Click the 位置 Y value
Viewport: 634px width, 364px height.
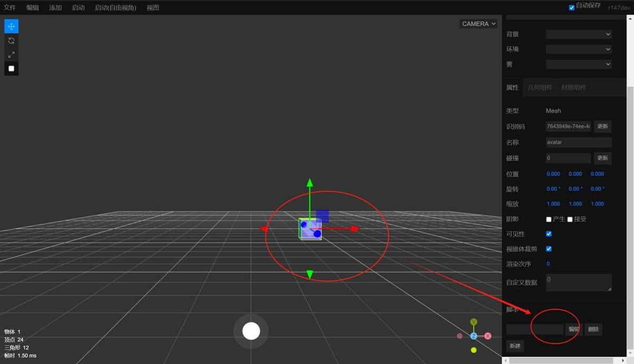tap(575, 174)
